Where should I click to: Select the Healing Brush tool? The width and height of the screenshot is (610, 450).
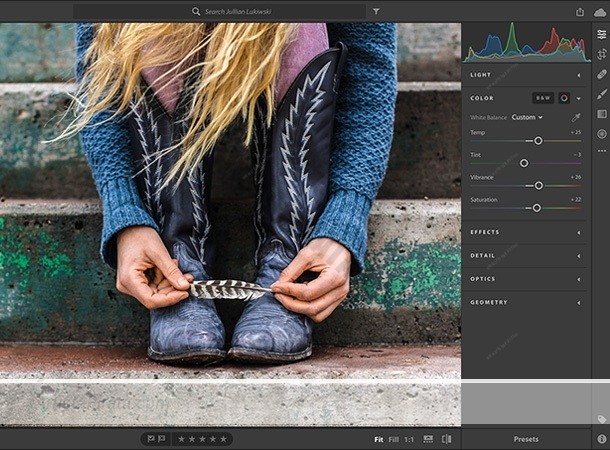[x=601, y=74]
